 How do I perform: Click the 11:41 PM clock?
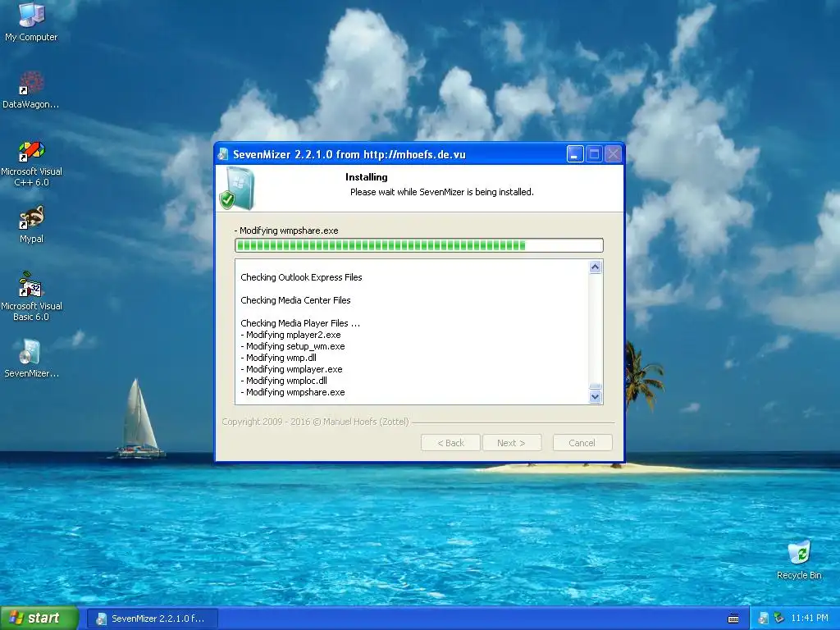tap(810, 619)
